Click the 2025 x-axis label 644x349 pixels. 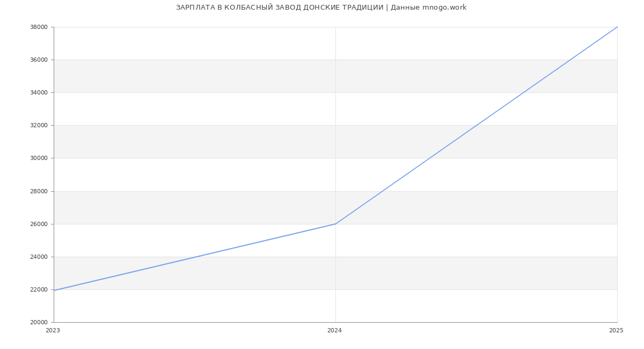click(616, 331)
